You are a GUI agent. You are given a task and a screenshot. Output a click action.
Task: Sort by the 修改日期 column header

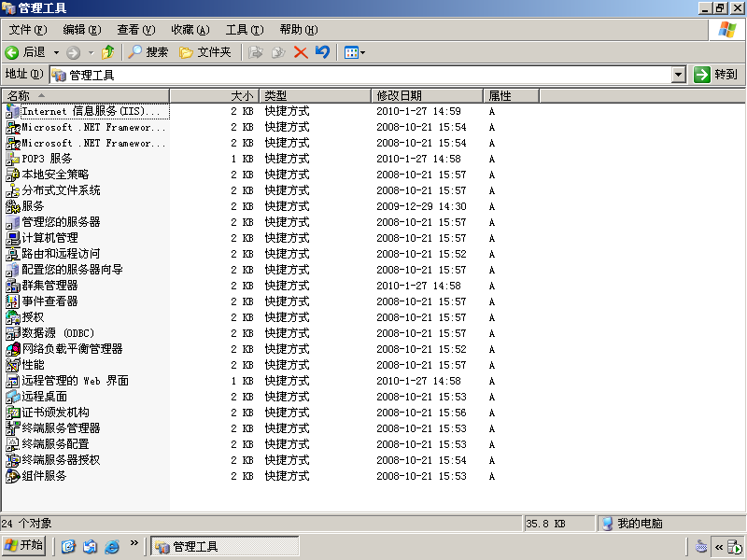[x=428, y=96]
